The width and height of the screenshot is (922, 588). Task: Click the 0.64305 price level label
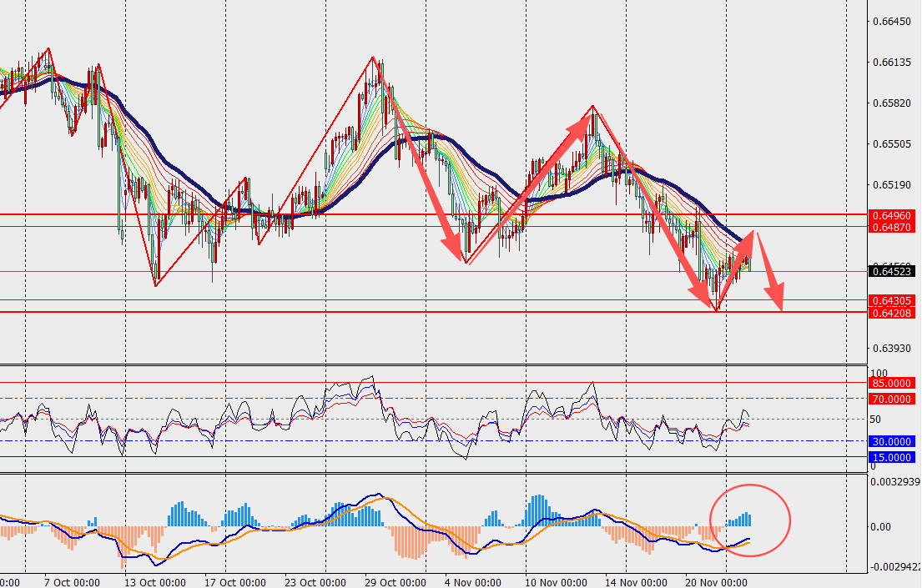click(893, 300)
